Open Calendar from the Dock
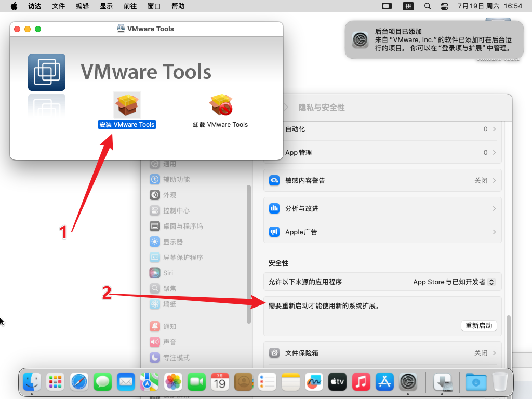Screen dimensions: 532x399 [220, 382]
